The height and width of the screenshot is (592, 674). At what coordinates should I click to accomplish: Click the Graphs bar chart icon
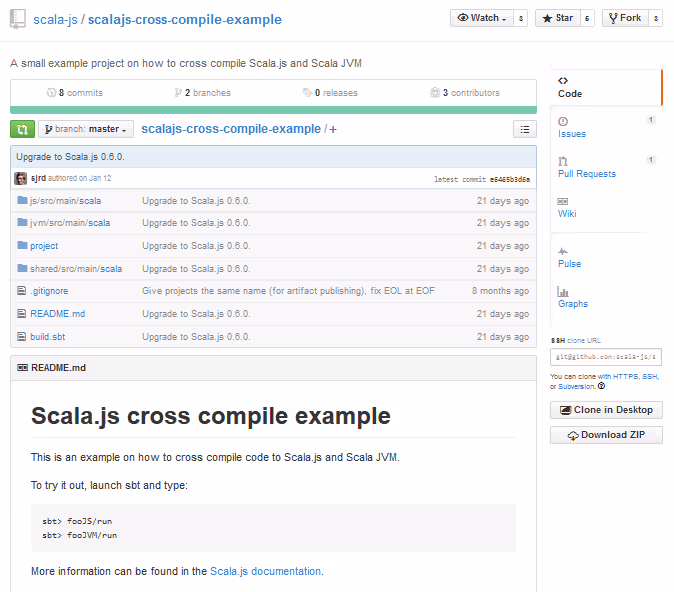coord(563,291)
